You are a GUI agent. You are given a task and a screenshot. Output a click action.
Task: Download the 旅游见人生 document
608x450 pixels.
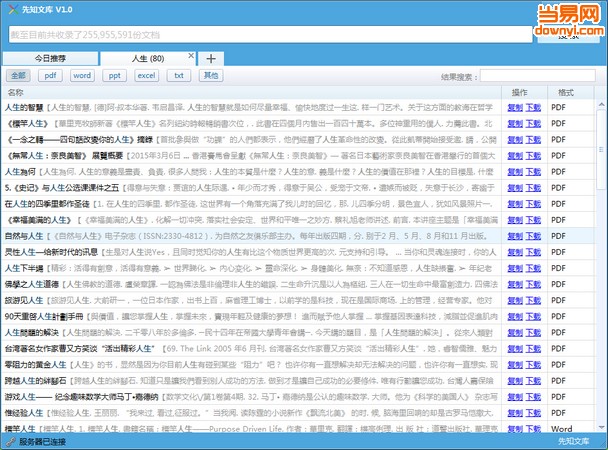[533, 300]
